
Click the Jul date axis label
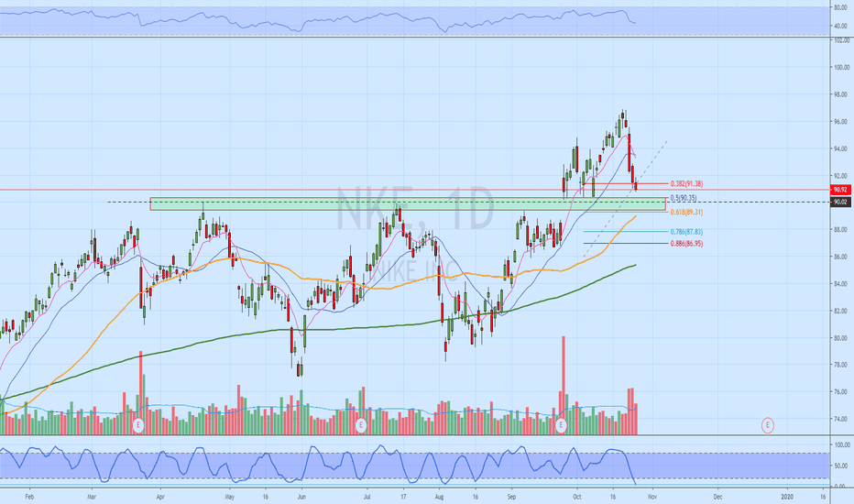coord(367,497)
